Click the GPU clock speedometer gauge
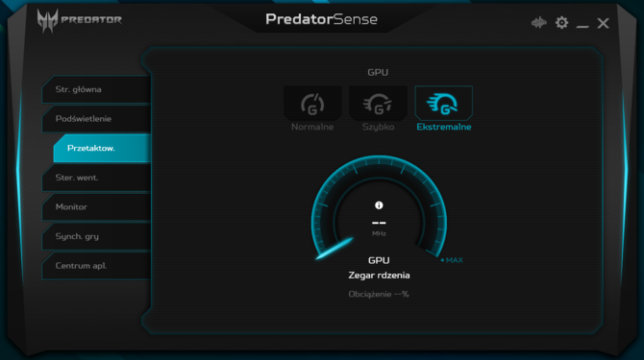Screen dimensions: 644x360 [x=379, y=208]
